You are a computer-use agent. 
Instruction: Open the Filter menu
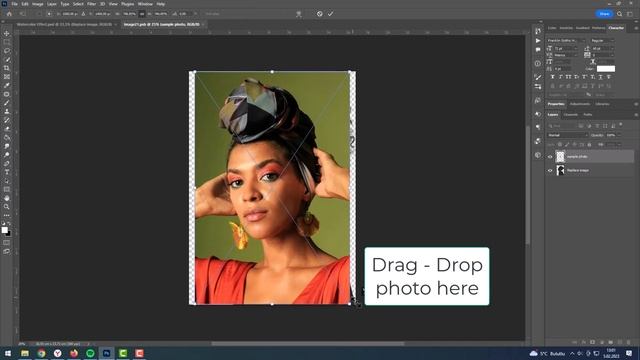pos(91,4)
